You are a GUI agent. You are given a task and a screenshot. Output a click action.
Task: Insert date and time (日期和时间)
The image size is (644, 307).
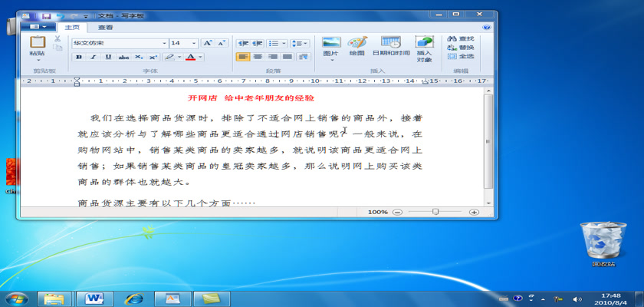point(391,43)
